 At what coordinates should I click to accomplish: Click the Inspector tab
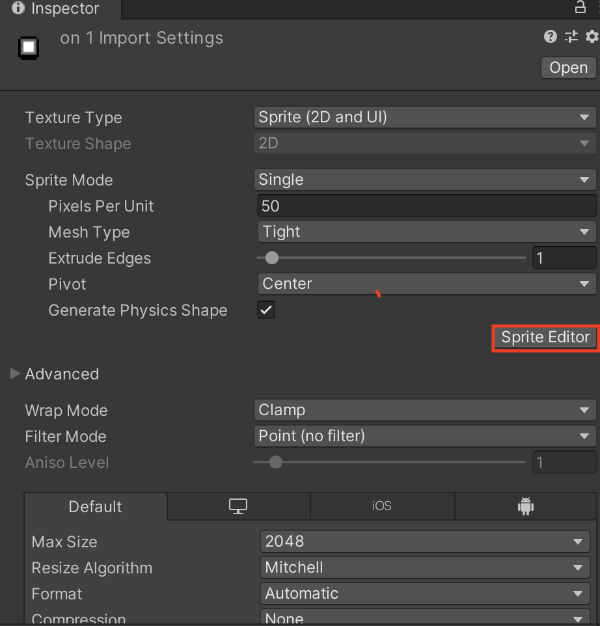click(x=60, y=9)
